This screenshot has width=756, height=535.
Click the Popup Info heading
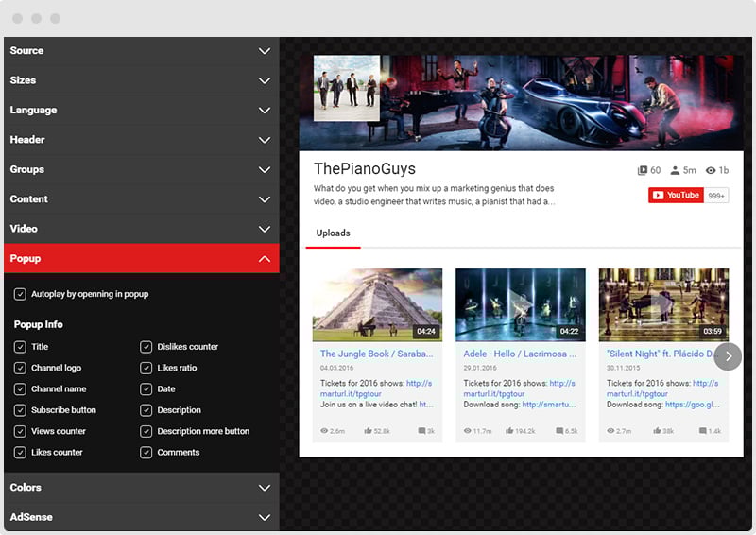[38, 324]
